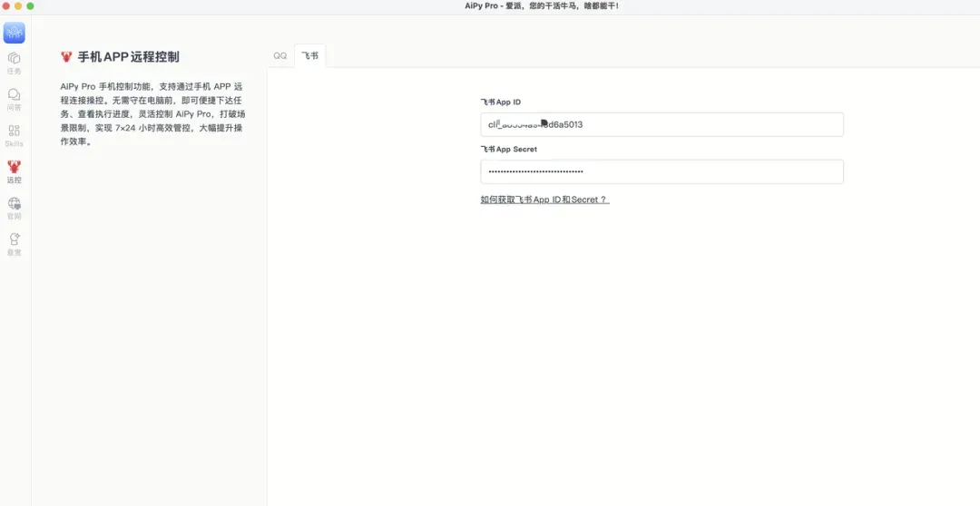
Task: Click the red lobster icon beside 手机APP远程控制
Action: (66, 57)
